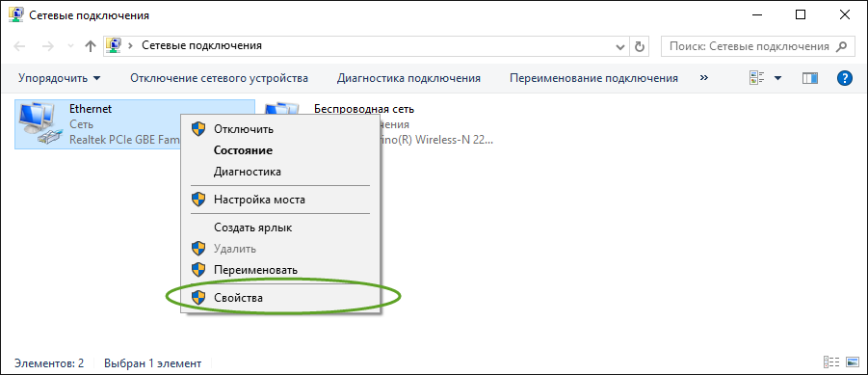Click the Ethernet connection name
Viewport: 868px width, 375px height.
tap(91, 109)
